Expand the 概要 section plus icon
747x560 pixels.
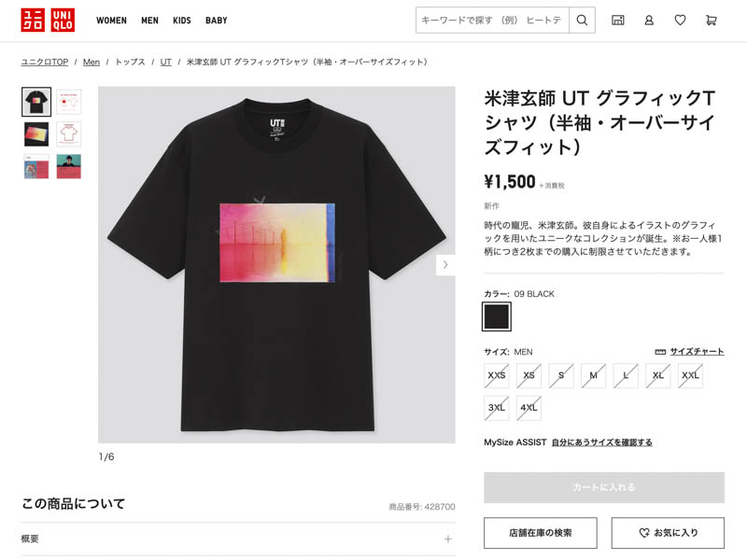pos(448,539)
